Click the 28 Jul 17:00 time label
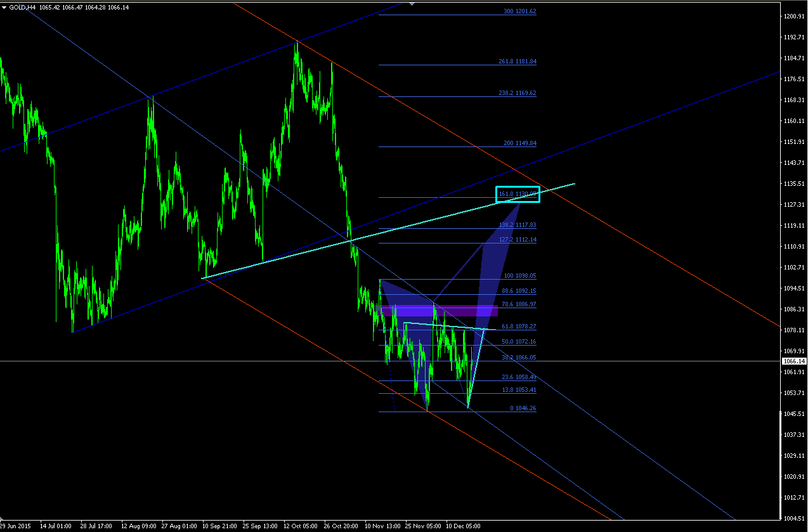The height and width of the screenshot is (532, 808). 97,526
